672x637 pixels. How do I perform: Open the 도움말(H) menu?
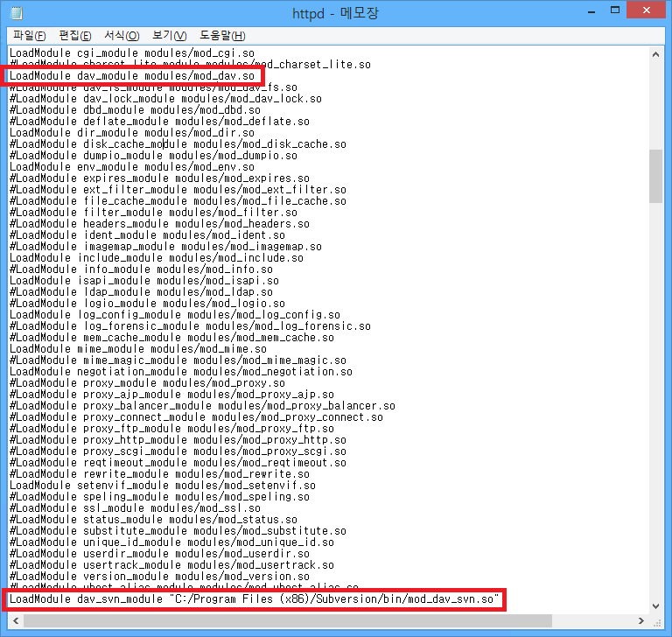222,35
